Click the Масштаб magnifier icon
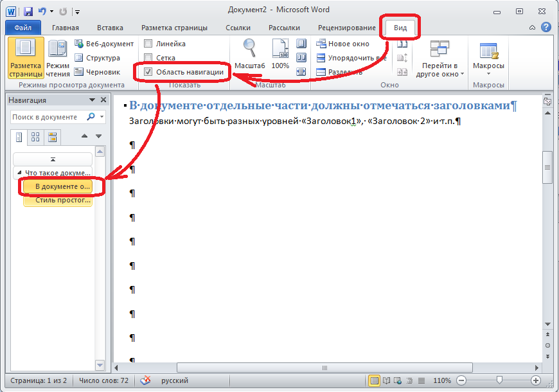559x392 pixels. pyautogui.click(x=249, y=51)
